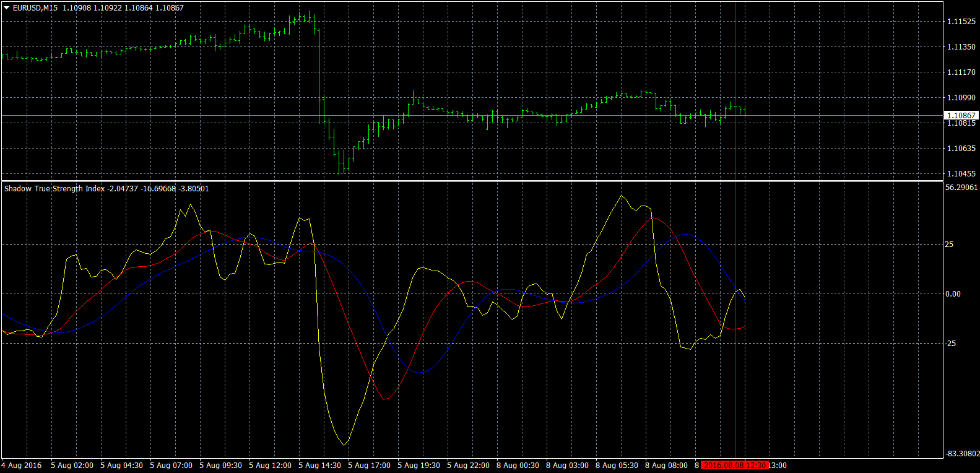Click the indicator minimum value -83.30802
This screenshot has width=980, height=473.
point(962,454)
